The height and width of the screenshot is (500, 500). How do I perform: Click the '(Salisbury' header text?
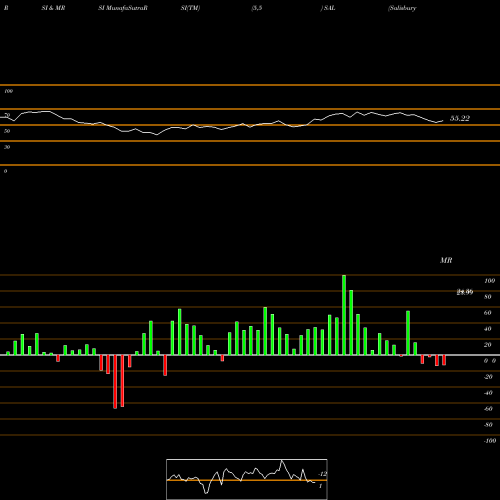pyautogui.click(x=402, y=8)
